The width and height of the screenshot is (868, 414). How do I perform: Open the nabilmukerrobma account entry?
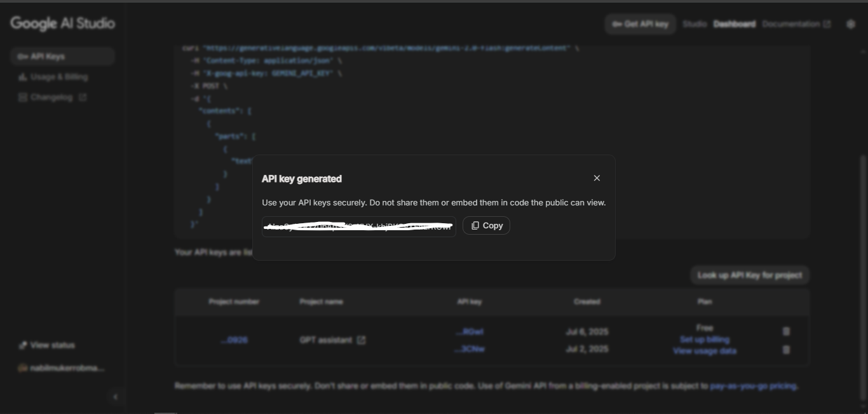click(61, 368)
